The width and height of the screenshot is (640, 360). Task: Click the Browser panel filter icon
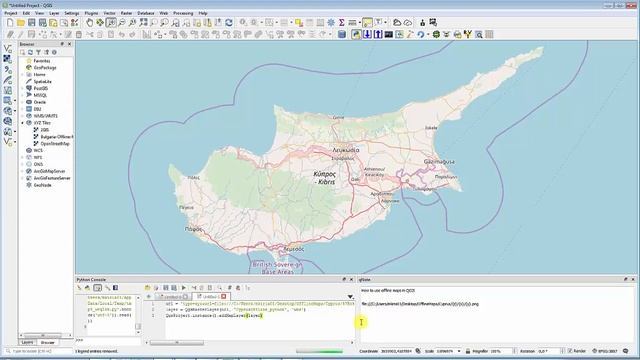(38, 52)
